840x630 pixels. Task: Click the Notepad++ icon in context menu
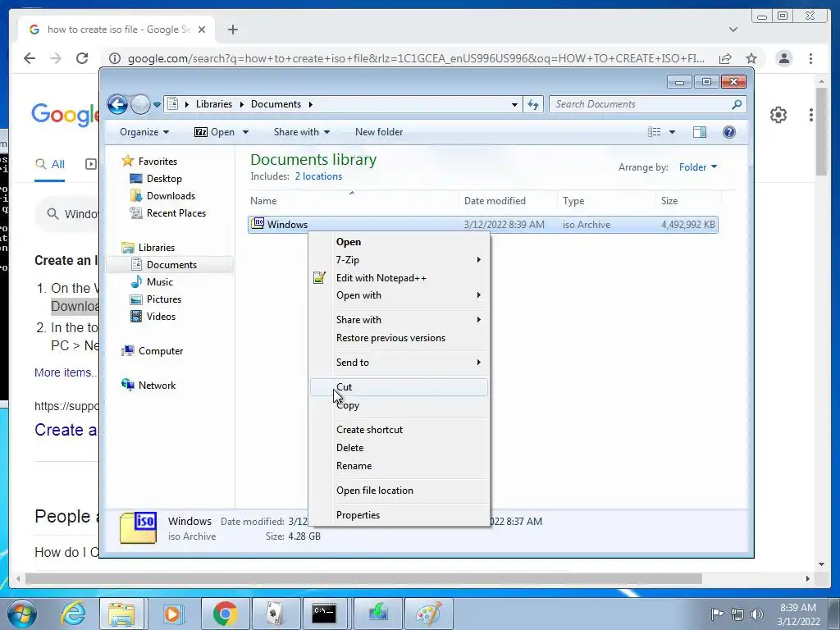(319, 277)
